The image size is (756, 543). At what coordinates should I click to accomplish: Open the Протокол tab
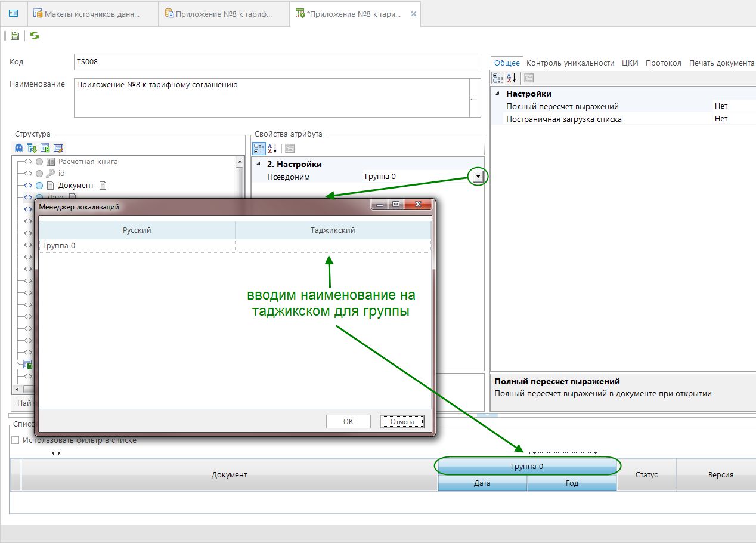coord(663,63)
